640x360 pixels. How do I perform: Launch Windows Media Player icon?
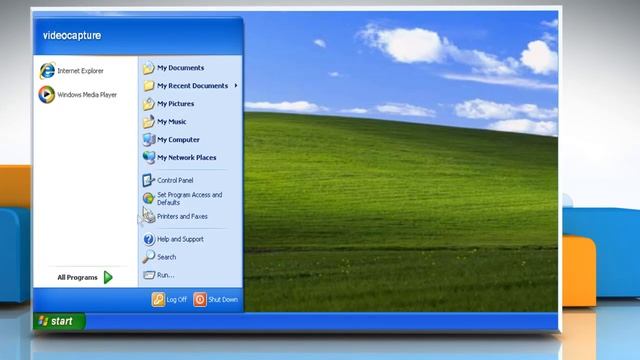[x=47, y=94]
